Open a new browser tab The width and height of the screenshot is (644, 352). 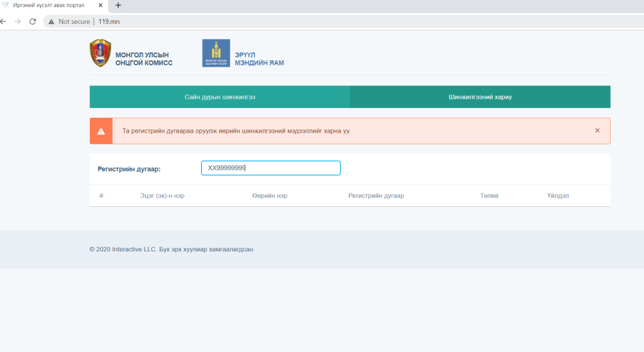click(x=118, y=5)
